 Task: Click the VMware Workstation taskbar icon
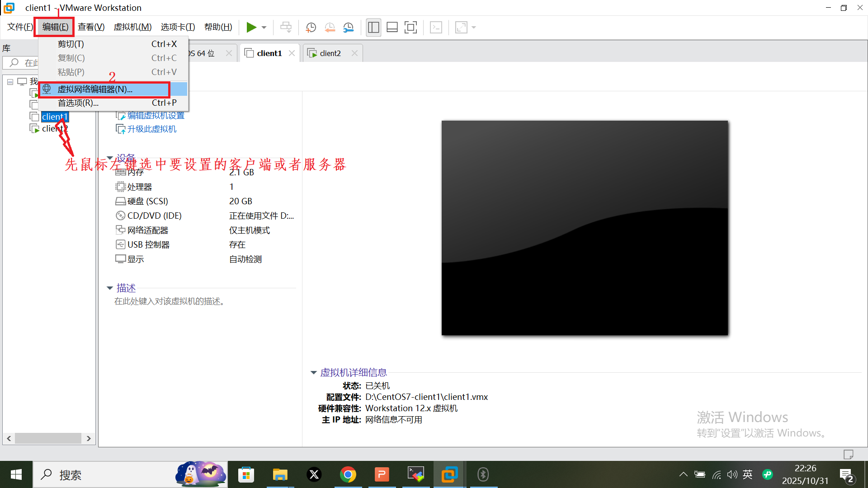(x=449, y=474)
